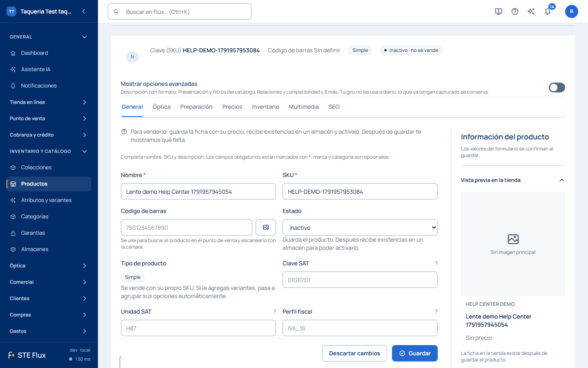The width and height of the screenshot is (588, 368).
Task: Click Descartar cambios button
Action: coord(354,353)
